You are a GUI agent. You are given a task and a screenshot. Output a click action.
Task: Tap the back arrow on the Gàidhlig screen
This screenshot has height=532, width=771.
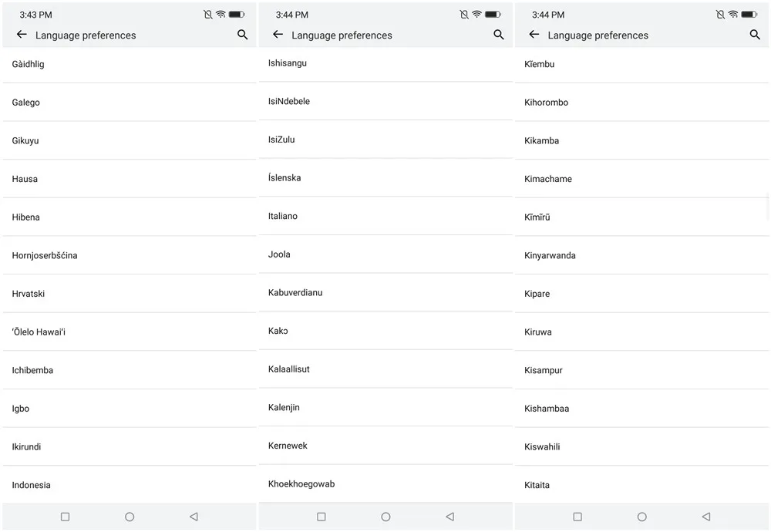pos(22,35)
